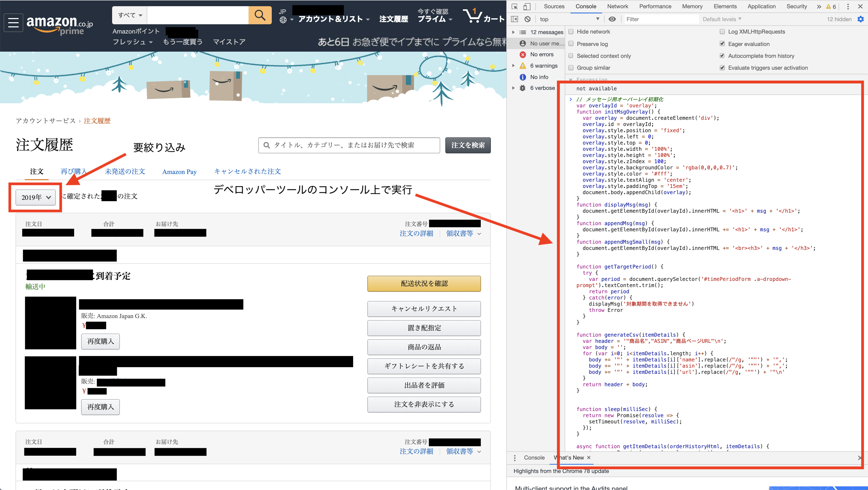Click the live expression eye icon
This screenshot has width=868, height=490.
pyautogui.click(x=612, y=19)
